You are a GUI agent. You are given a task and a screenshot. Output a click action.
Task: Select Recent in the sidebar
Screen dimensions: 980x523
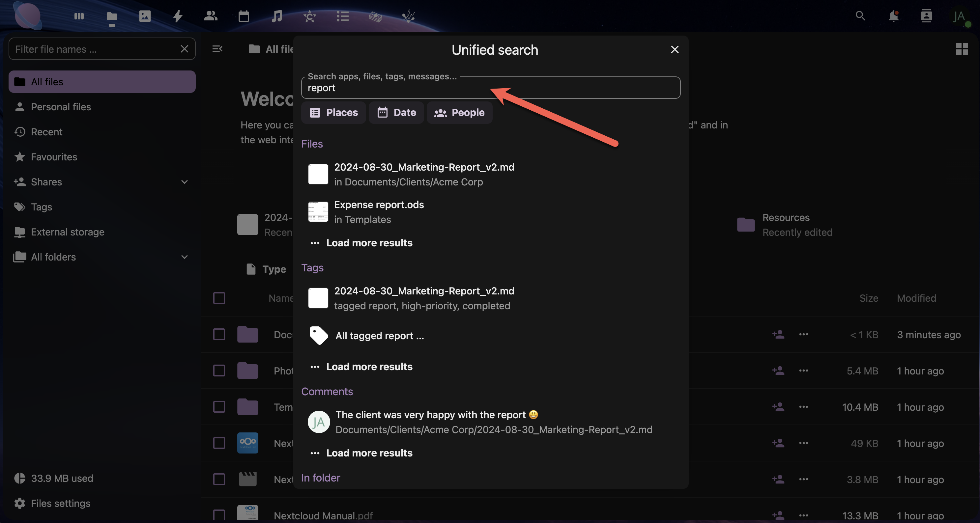click(x=46, y=132)
